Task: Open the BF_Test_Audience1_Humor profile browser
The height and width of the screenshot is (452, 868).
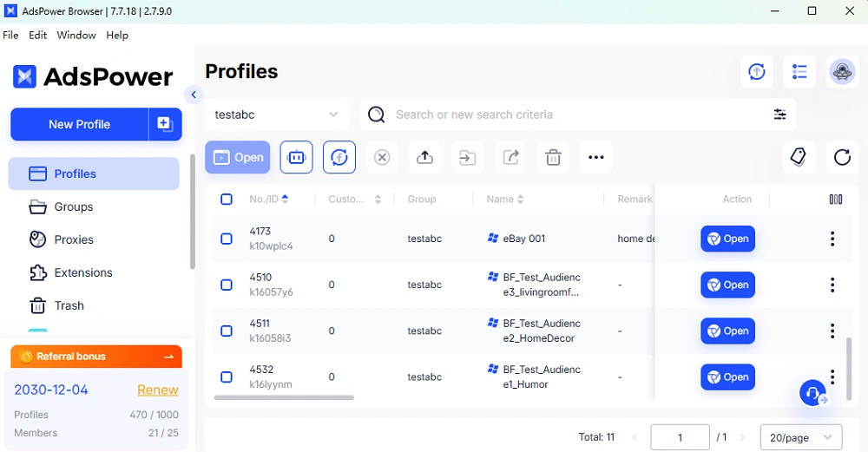Action: pyautogui.click(x=727, y=377)
